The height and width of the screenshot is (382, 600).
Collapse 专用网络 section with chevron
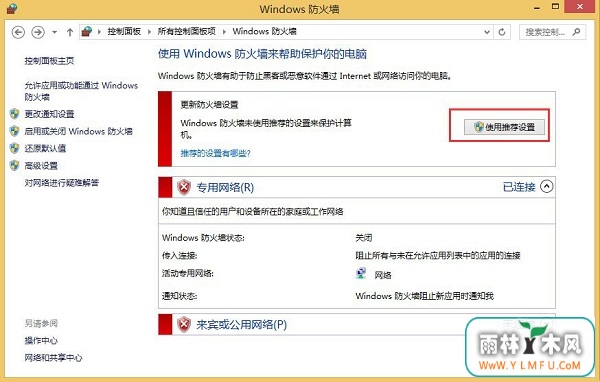(546, 186)
